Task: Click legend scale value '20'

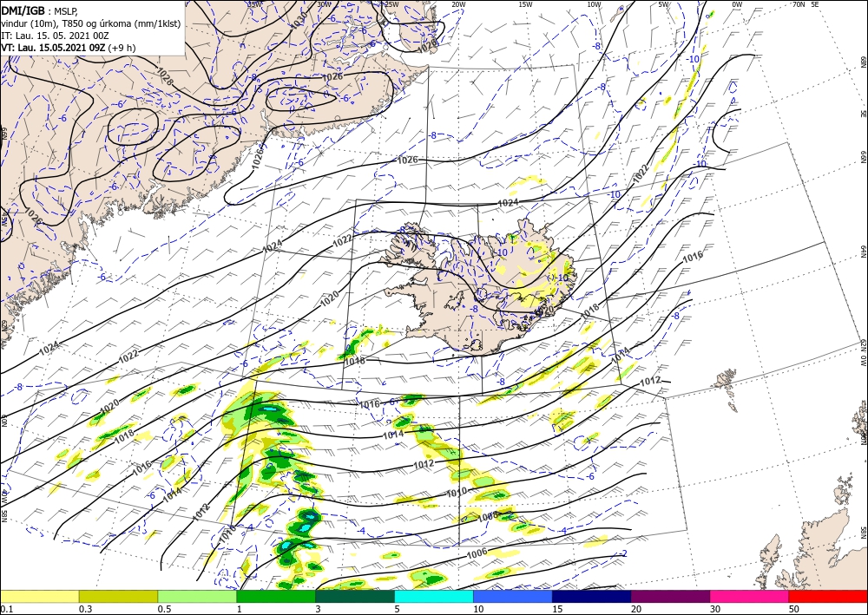Action: tap(636, 609)
